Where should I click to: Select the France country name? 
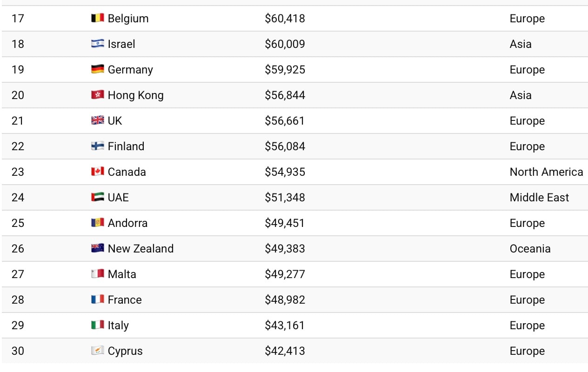(125, 300)
